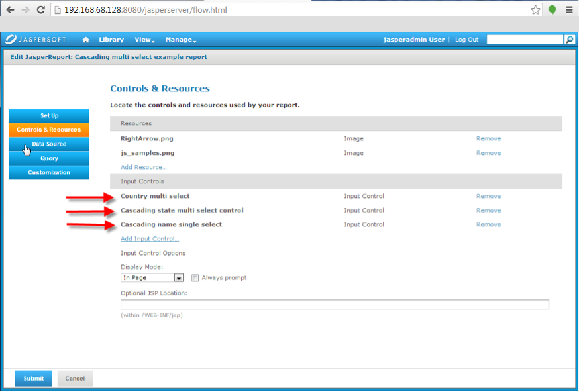Cancel editing the report
This screenshot has width=579, height=392.
tap(75, 378)
